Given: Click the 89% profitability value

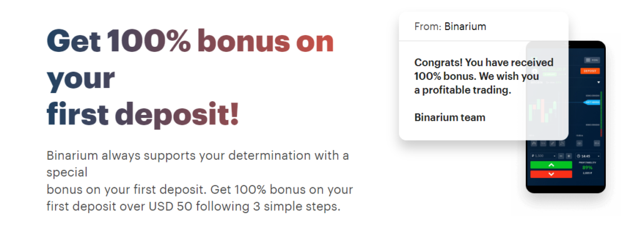Looking at the screenshot, I should tap(587, 167).
